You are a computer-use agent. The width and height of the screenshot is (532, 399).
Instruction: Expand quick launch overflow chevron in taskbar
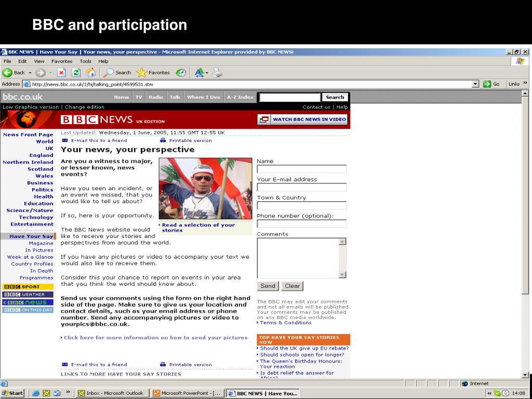[x=68, y=392]
